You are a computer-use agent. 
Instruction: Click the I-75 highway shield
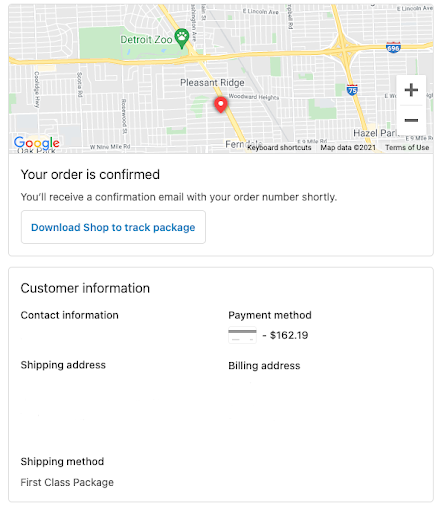pos(352,90)
